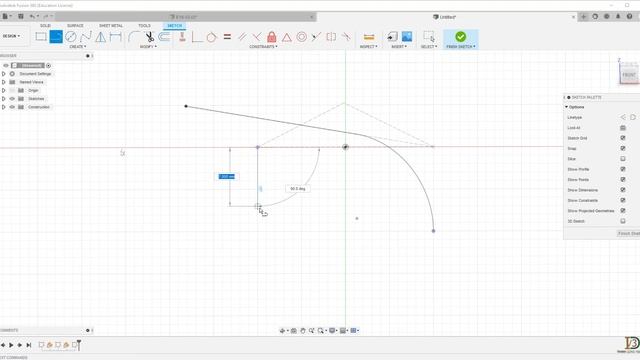The image size is (640, 360).
Task: Expand the Origin tree node
Action: 4,90
